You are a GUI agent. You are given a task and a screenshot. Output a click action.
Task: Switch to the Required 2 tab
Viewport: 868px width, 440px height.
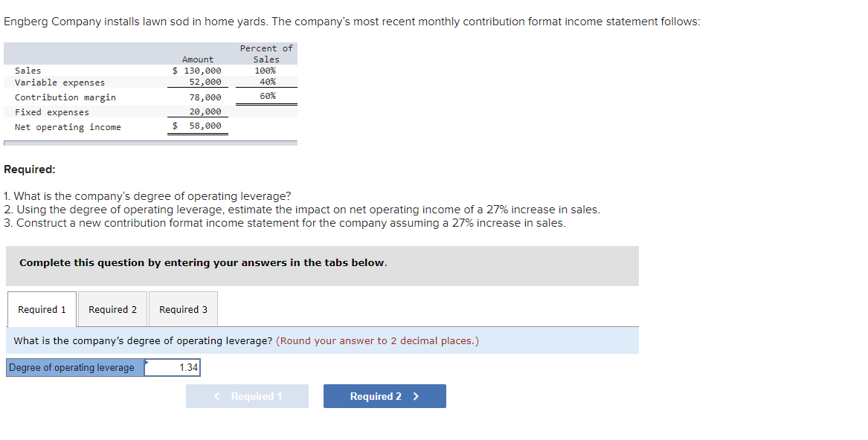(112, 308)
